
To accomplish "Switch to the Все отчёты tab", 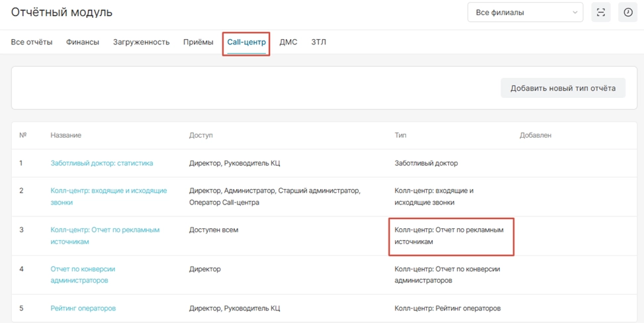I will 32,42.
